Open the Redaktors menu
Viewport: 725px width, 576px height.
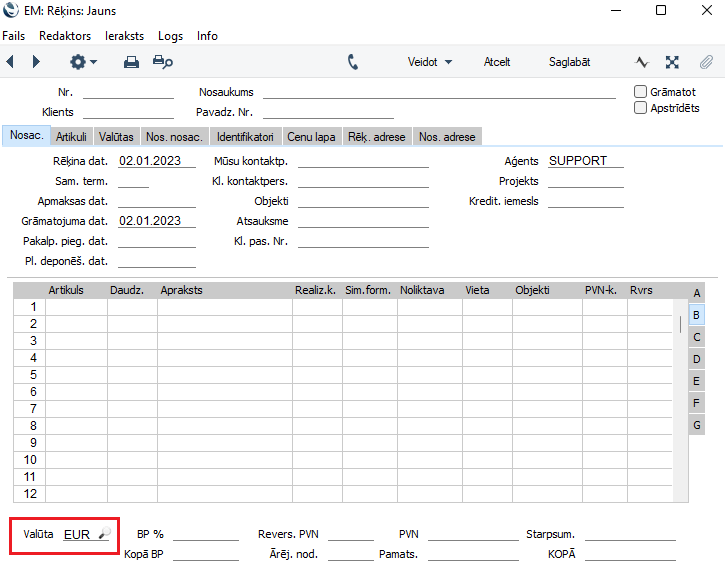pos(65,36)
